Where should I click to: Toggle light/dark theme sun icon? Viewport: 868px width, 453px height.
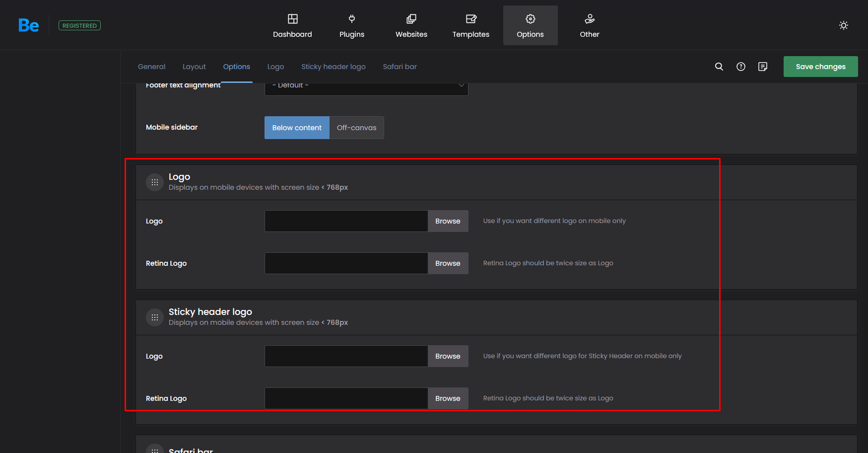[x=844, y=25]
